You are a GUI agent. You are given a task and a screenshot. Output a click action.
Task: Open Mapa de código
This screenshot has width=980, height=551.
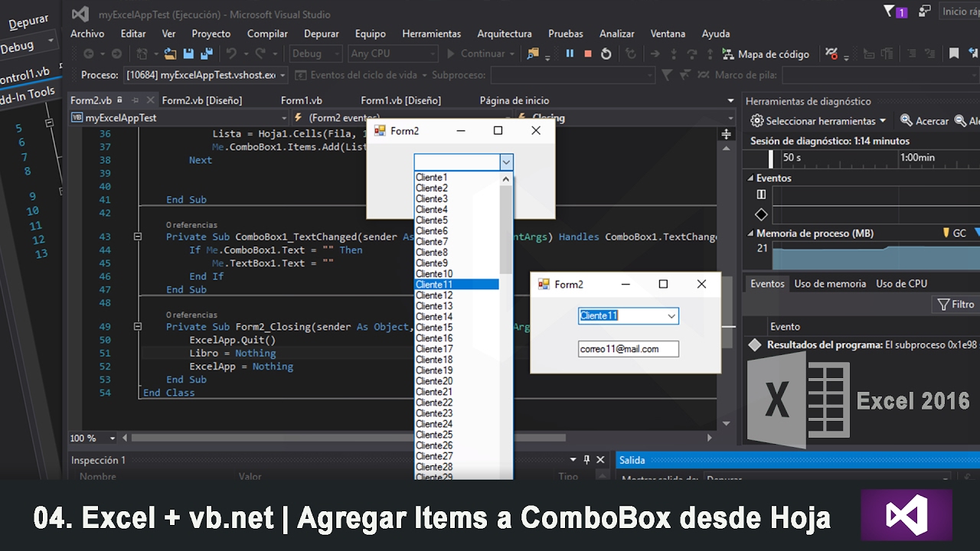766,54
